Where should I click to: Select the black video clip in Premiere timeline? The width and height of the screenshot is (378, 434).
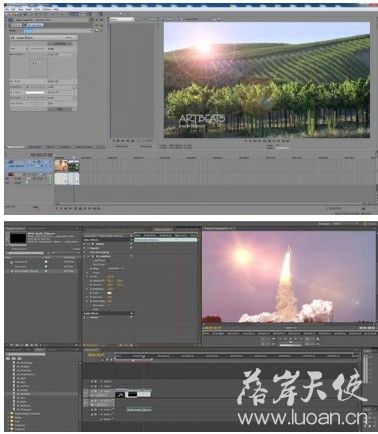coord(132,394)
